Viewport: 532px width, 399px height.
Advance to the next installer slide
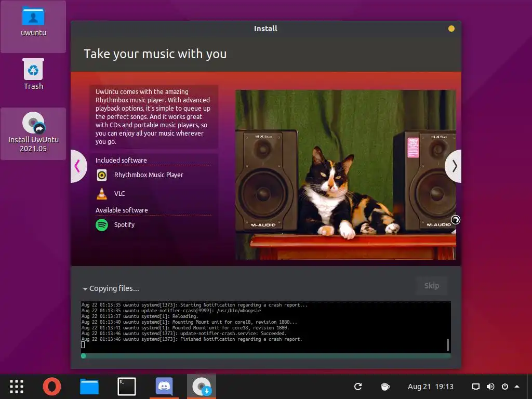click(453, 166)
